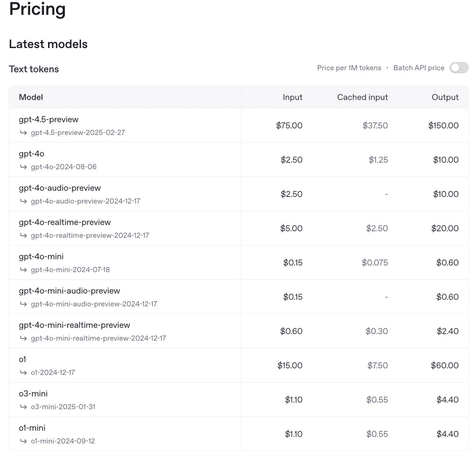Click the o3-mini model name
Image resolution: width=476 pixels, height=451 pixels.
(33, 393)
